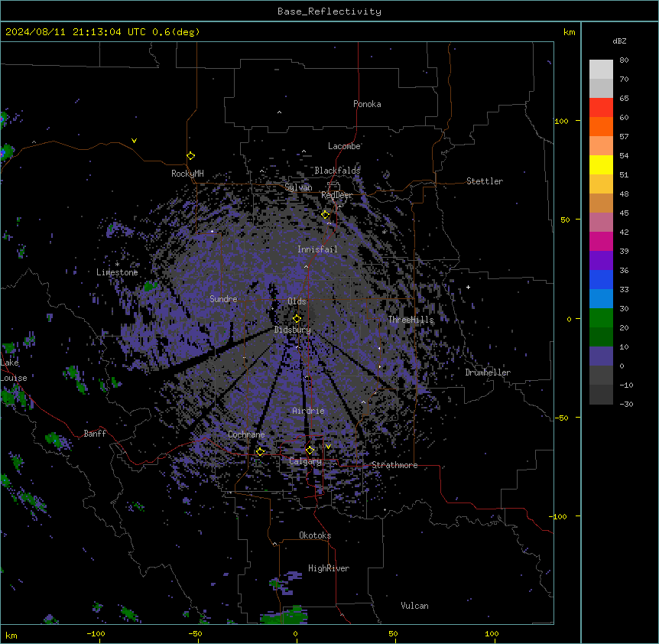The image size is (659, 644).
Task: Click the RockyMH label
Action: (x=187, y=174)
